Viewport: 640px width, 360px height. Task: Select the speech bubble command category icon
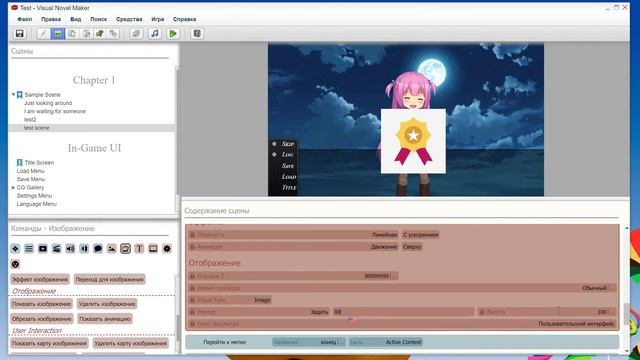click(98, 249)
